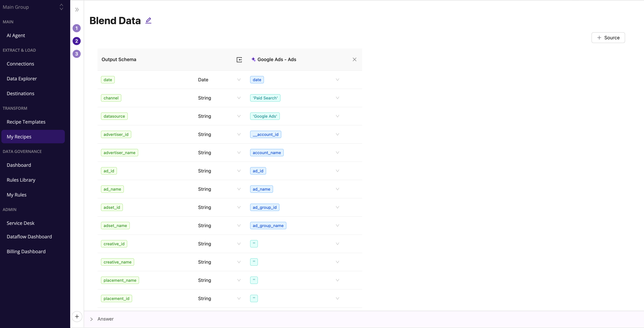Viewport: 644px width, 328px height.
Task: Expand the sidebar with double chevron icon
Action: pos(77,10)
